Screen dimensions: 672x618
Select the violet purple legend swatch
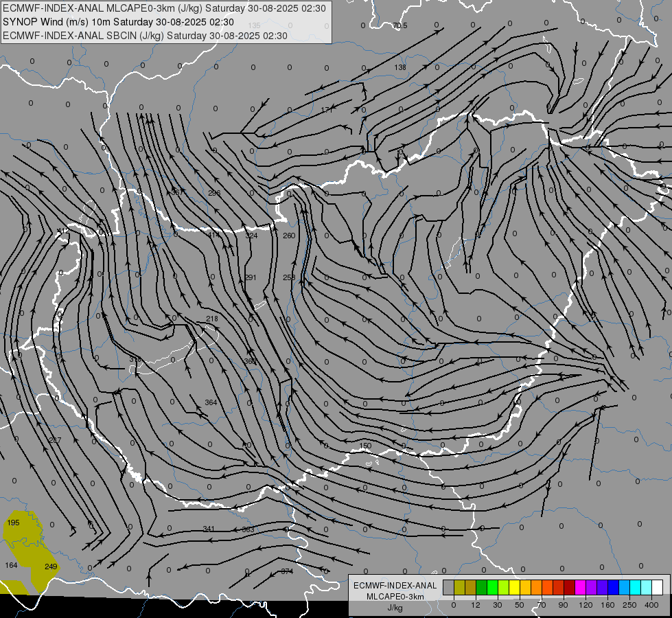click(x=592, y=587)
